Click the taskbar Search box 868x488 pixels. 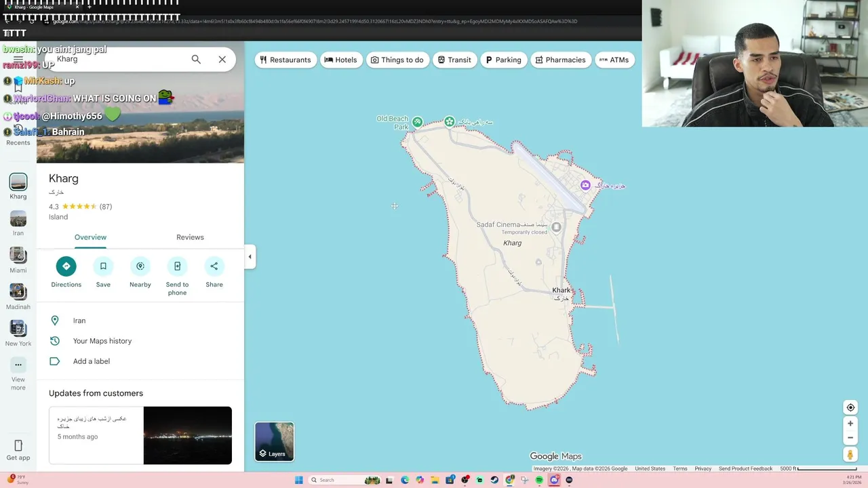tap(346, 480)
